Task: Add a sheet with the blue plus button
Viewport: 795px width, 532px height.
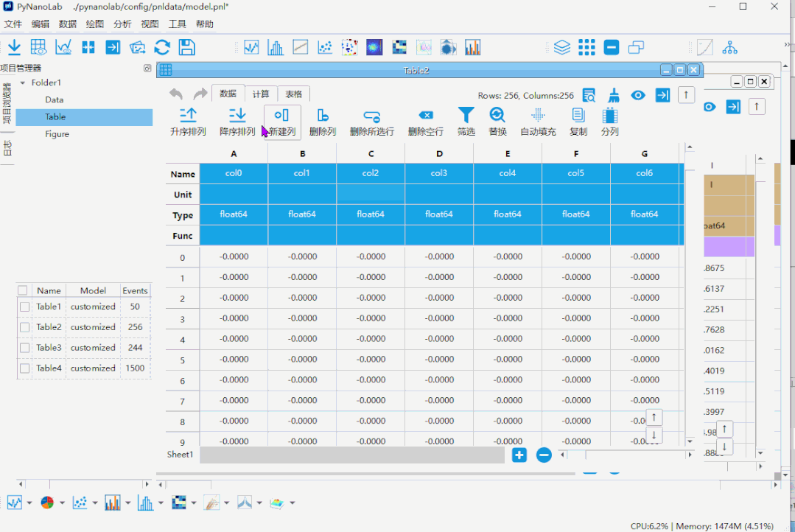Action: [x=519, y=455]
